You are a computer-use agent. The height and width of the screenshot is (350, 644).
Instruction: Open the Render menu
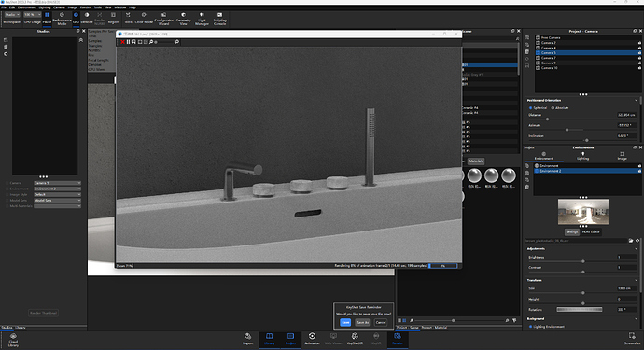tap(86, 7)
